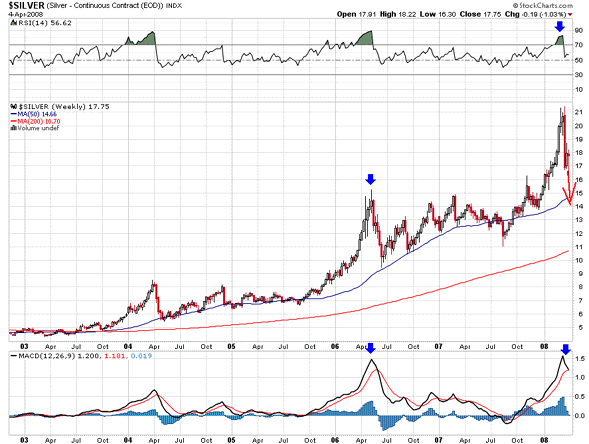Viewport: 589px width, 444px height.
Task: Click the candlestick icon beside $SILVER (Weekly)
Action: point(14,107)
